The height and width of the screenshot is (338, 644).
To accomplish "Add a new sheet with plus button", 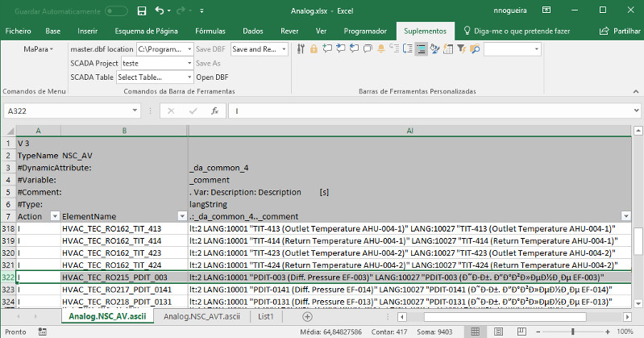I will 307,317.
